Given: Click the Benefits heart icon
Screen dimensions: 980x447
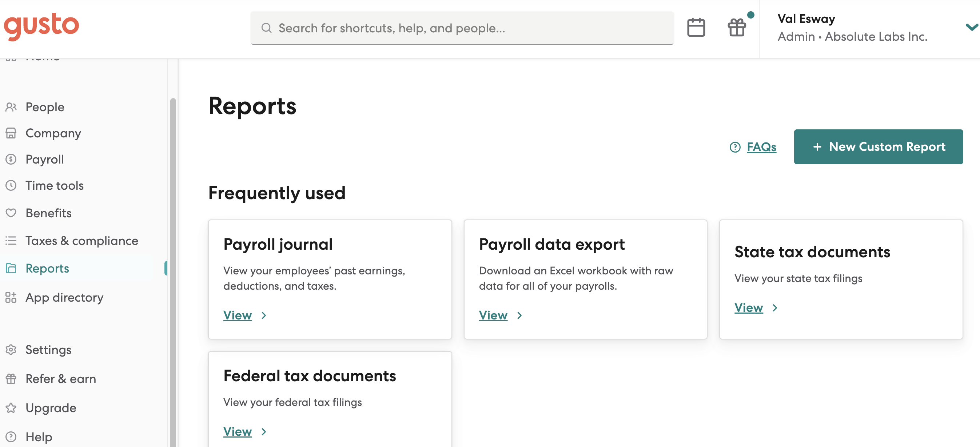Looking at the screenshot, I should [x=11, y=213].
